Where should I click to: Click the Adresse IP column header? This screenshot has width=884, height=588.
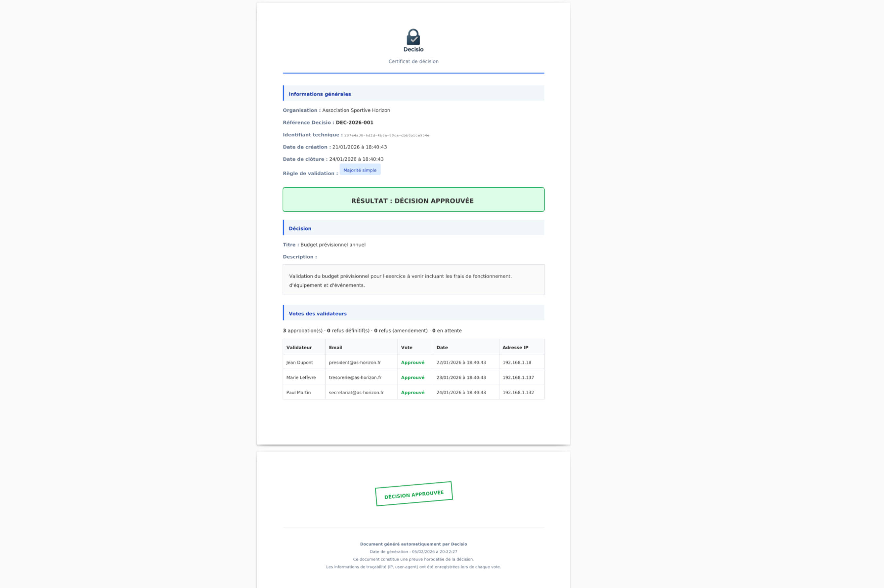515,347
